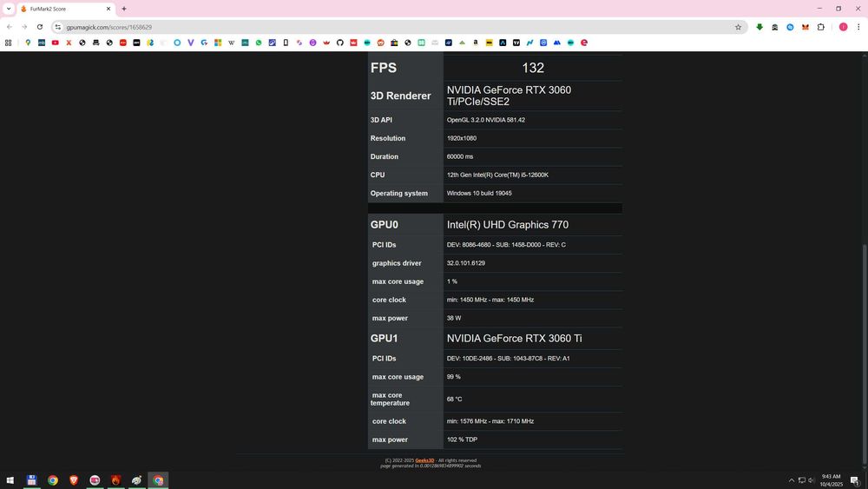868x489 pixels.
Task: Bookmark this page with the star icon
Action: point(738,27)
